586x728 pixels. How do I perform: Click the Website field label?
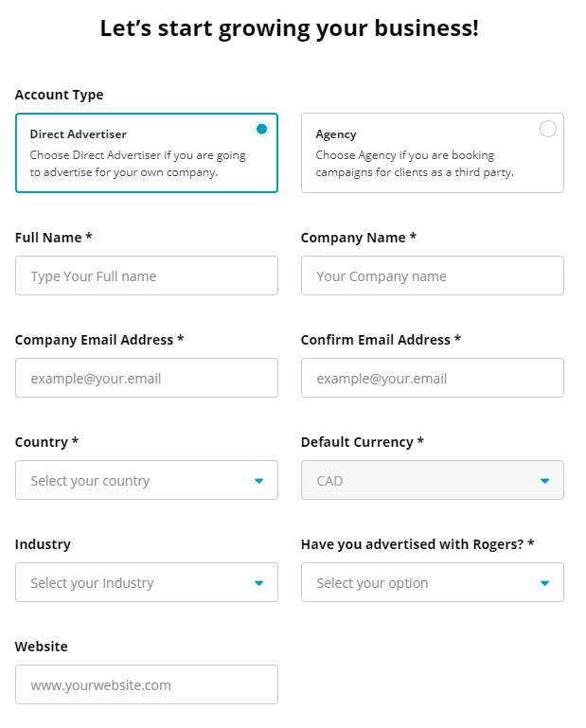[x=42, y=647]
